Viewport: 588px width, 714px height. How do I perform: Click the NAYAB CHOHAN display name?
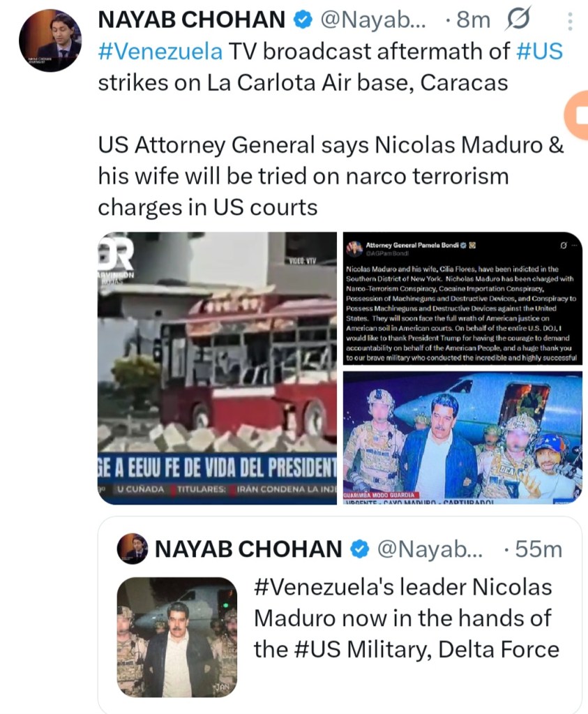click(192, 20)
